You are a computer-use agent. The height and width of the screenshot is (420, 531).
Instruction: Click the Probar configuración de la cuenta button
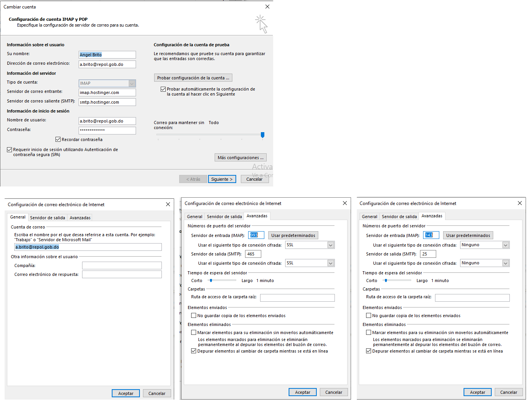click(193, 78)
